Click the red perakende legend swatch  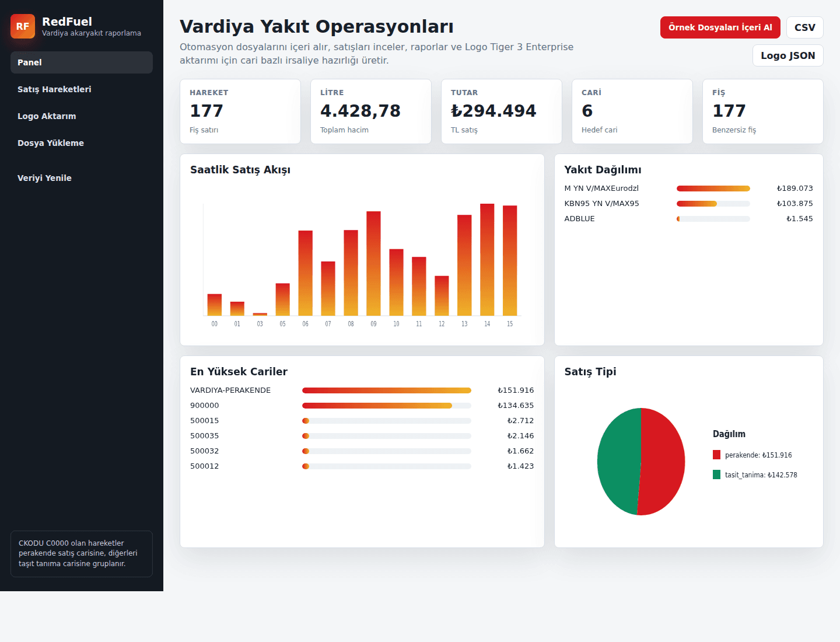coord(716,455)
